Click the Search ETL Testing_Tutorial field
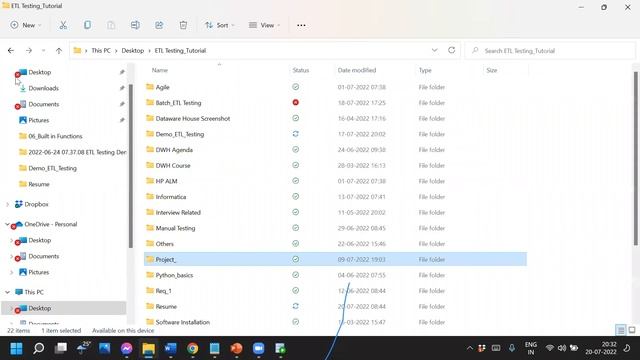This screenshot has height=360, width=640. (549, 51)
